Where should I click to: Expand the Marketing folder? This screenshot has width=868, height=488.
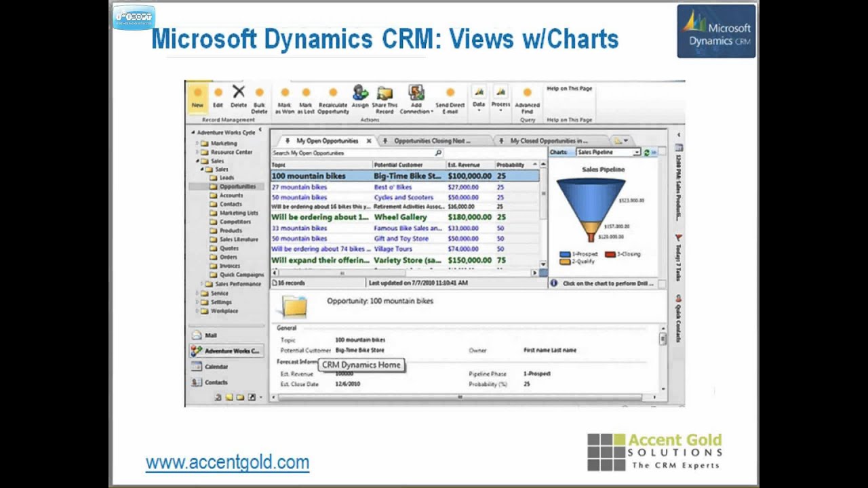point(198,144)
